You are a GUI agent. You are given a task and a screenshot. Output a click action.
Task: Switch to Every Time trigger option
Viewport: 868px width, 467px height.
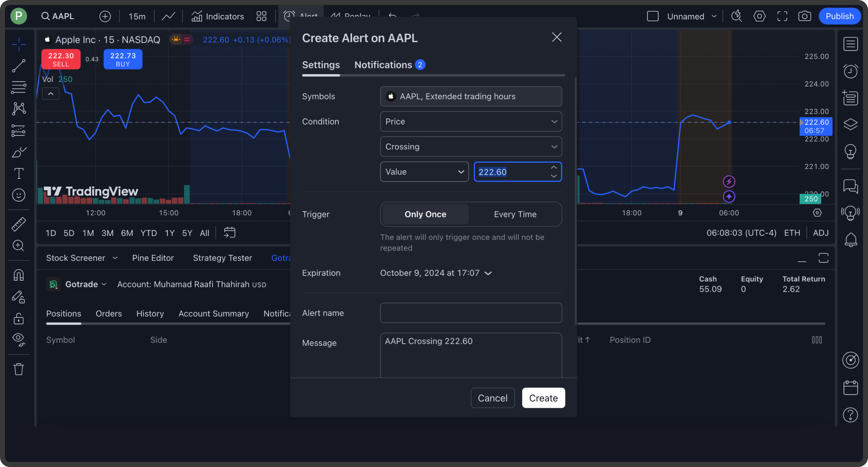coord(515,214)
